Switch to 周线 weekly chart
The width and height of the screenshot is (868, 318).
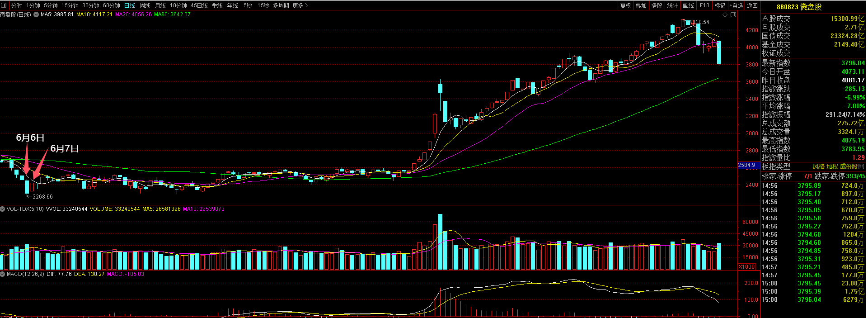pos(145,5)
